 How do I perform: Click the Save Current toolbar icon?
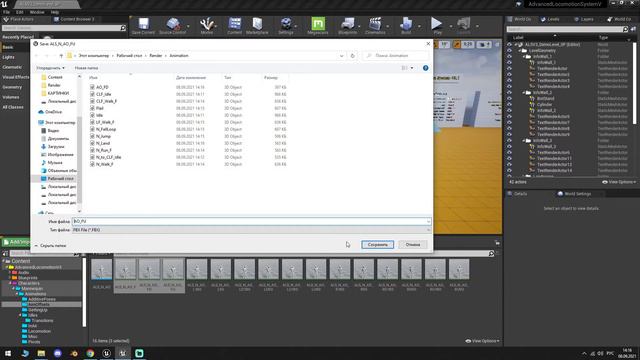(143, 25)
